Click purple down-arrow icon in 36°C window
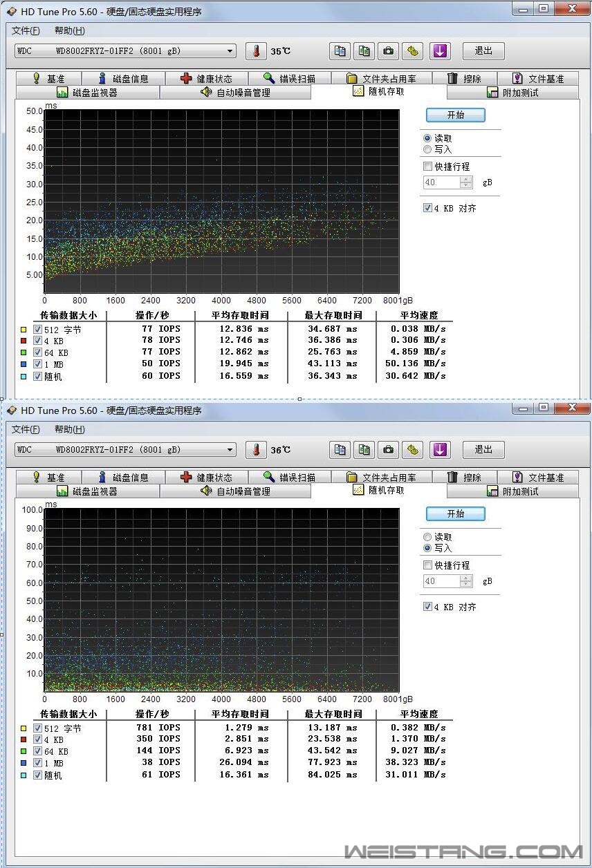This screenshot has height=868, width=592. (441, 450)
